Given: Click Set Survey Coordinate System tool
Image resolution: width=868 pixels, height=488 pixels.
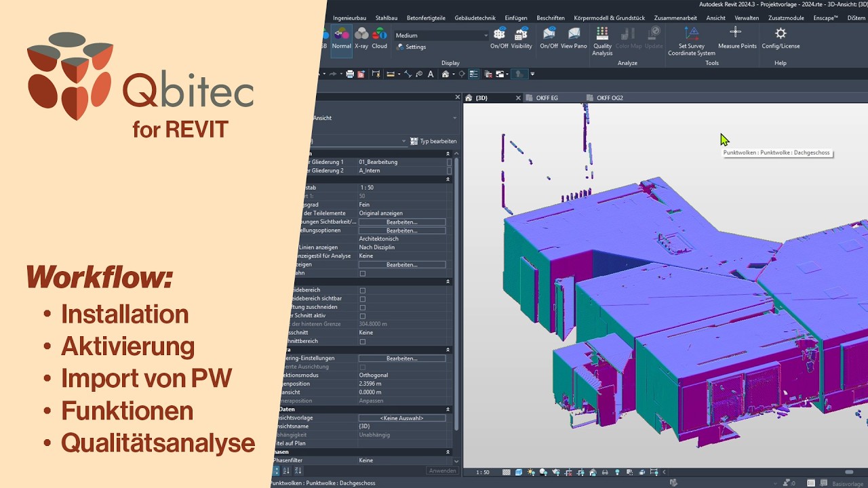Looking at the screenshot, I should tap(692, 41).
